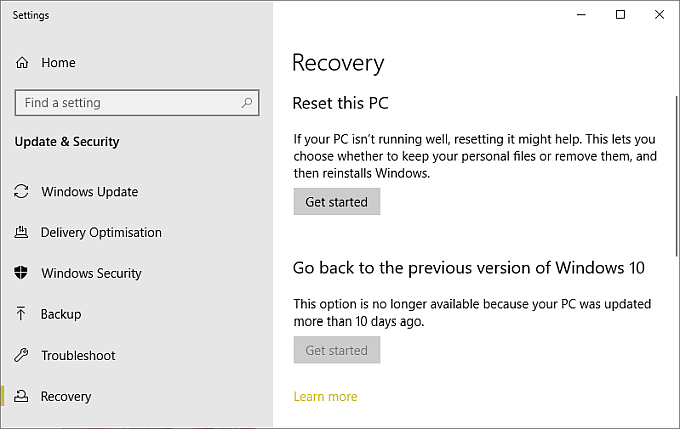
Task: Click the Home icon in sidebar
Action: coord(22,62)
